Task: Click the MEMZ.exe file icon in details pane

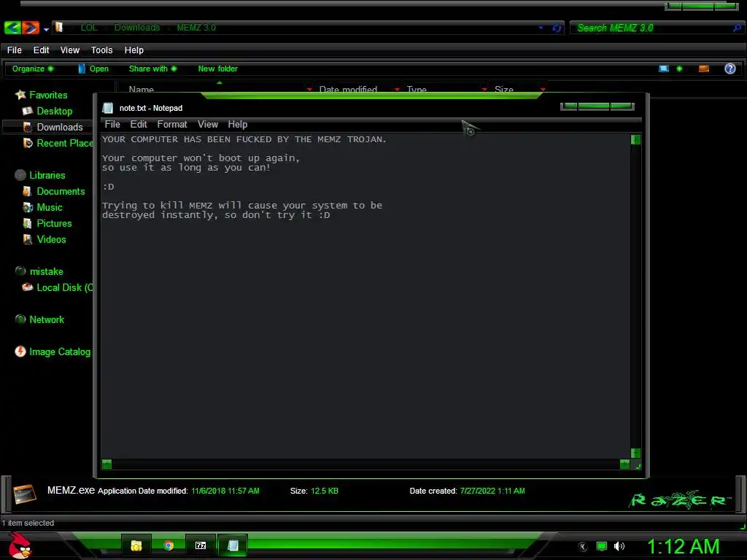Action: pyautogui.click(x=25, y=494)
